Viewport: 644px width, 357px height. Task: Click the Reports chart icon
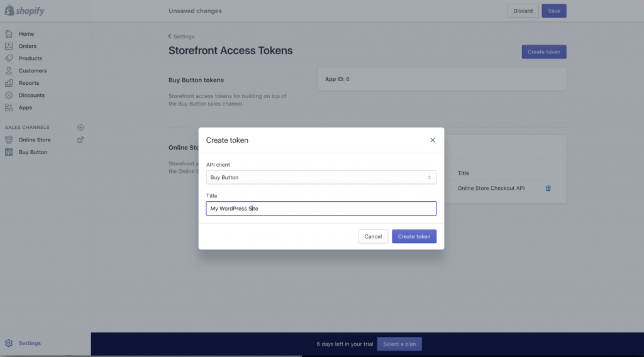click(x=9, y=83)
